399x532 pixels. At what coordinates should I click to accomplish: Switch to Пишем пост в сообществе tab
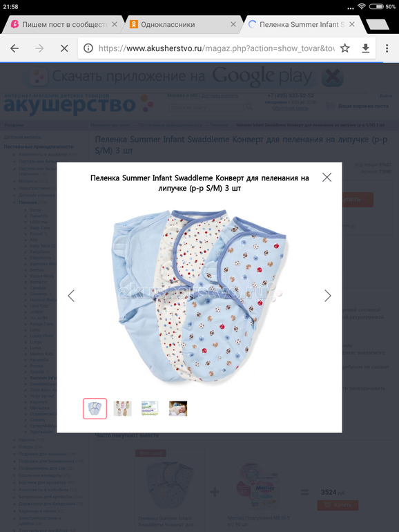(x=61, y=24)
